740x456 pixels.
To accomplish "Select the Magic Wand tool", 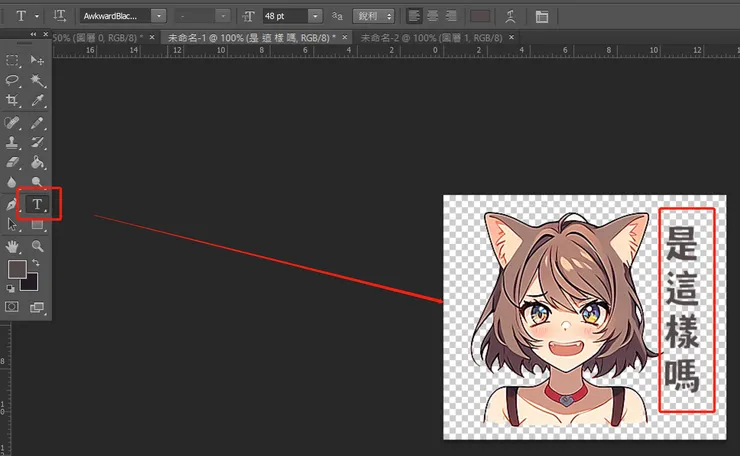I will coord(37,80).
